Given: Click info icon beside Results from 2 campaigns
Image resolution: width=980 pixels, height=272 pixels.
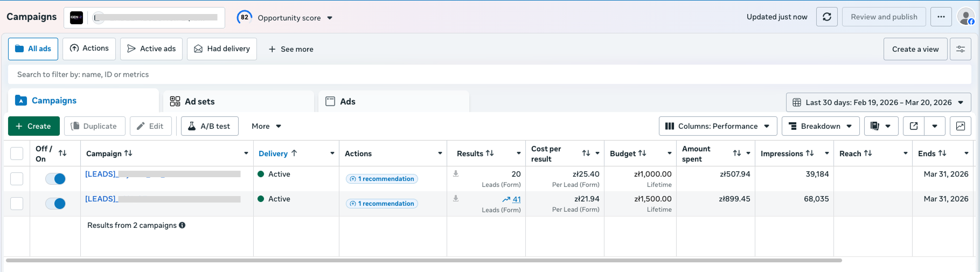Looking at the screenshot, I should pos(182,225).
